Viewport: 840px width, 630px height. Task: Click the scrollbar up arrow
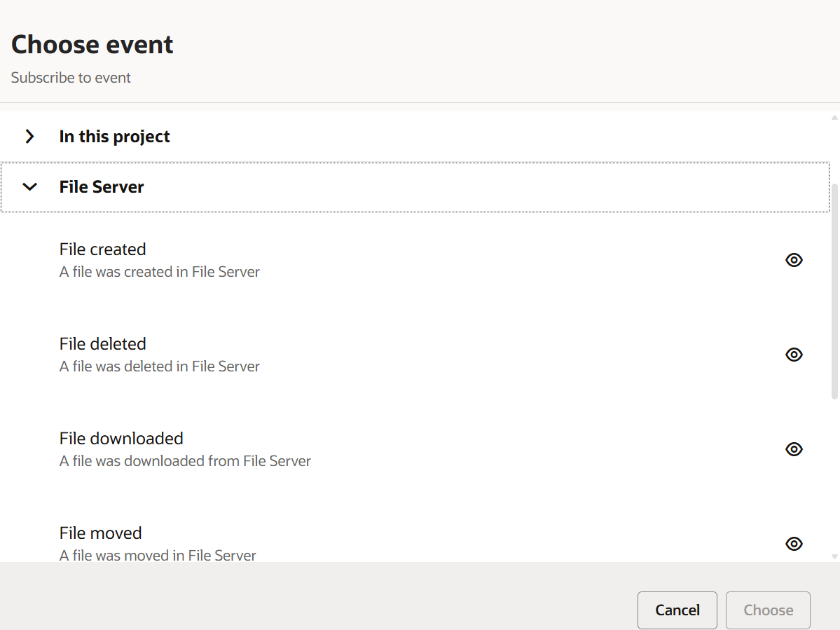834,117
